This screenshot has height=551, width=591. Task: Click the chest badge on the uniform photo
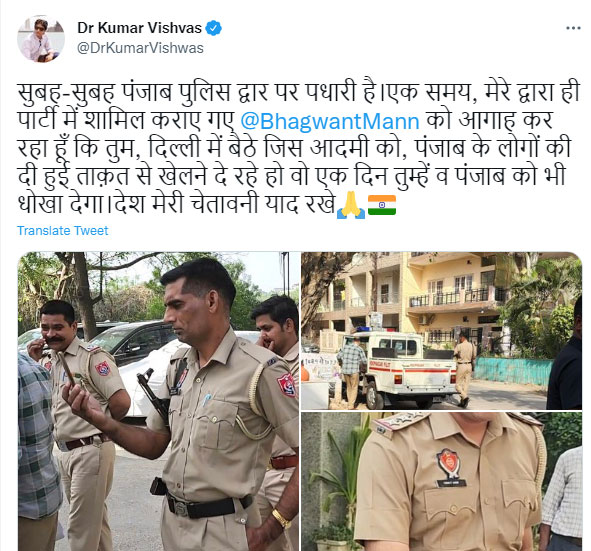[449, 464]
